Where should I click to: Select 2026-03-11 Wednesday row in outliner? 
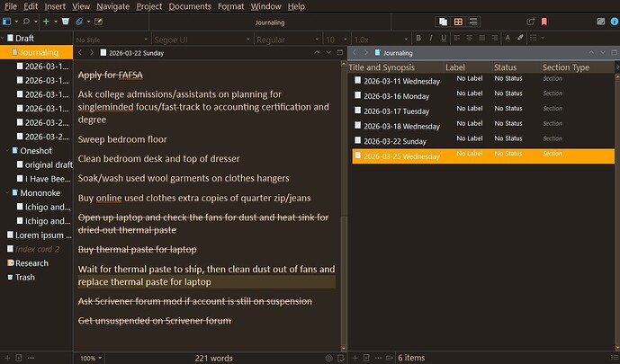(483, 81)
